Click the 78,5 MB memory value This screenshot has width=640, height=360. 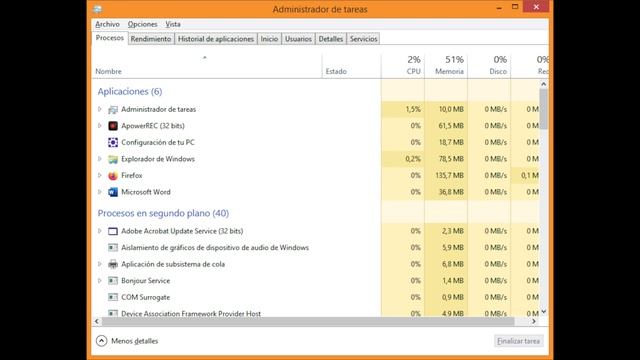(x=451, y=159)
